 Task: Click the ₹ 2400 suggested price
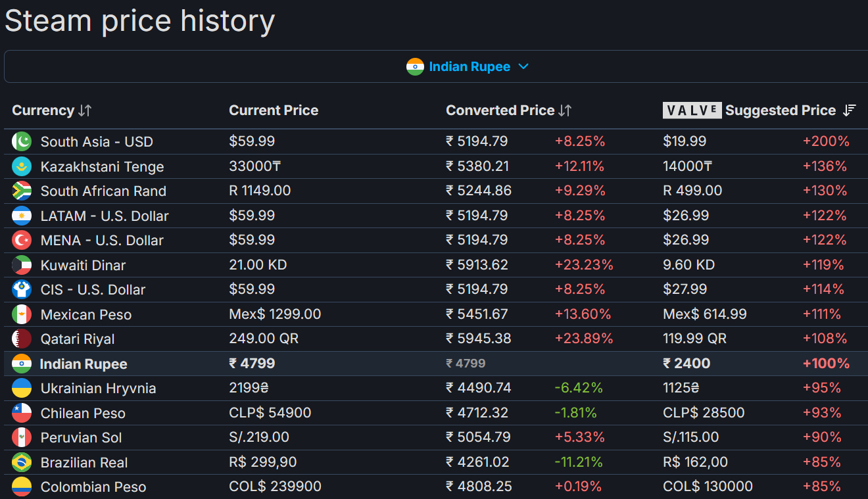point(687,364)
